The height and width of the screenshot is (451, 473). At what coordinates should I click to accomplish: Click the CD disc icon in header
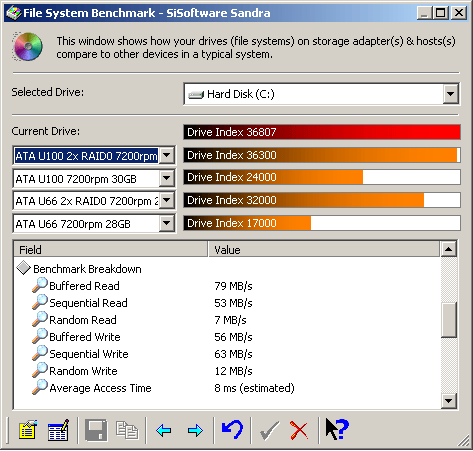tap(28, 46)
